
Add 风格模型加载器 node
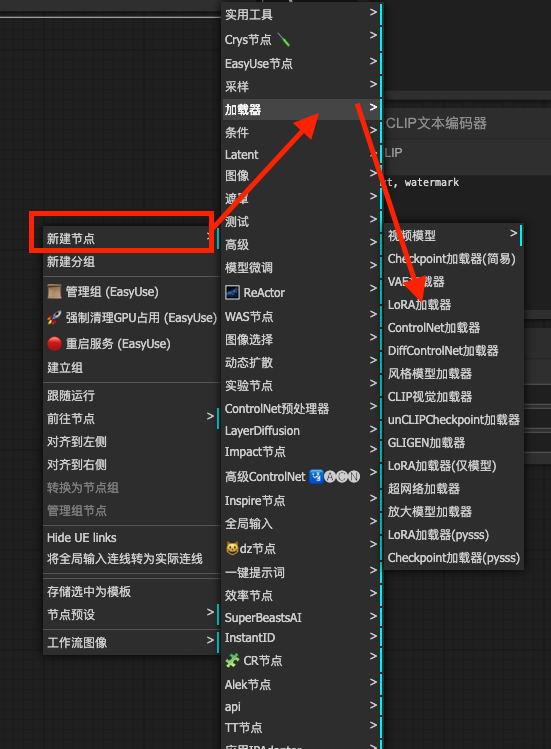pos(454,373)
